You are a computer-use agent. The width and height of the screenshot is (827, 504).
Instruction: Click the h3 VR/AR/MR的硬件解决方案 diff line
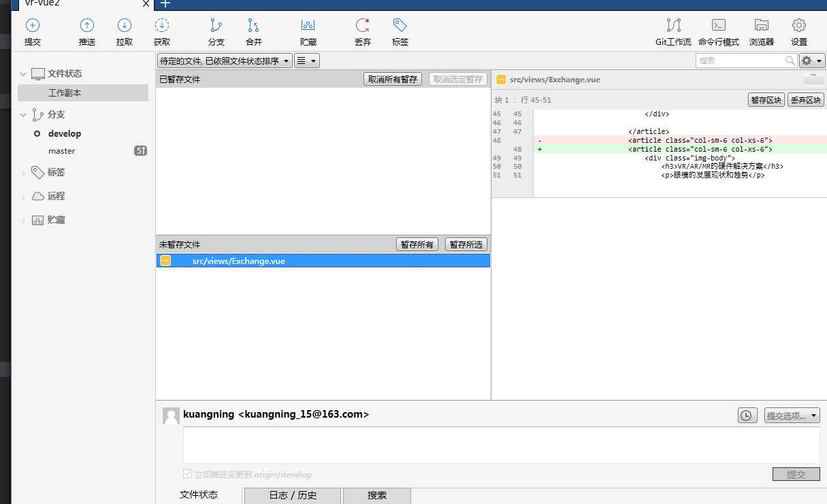click(721, 166)
